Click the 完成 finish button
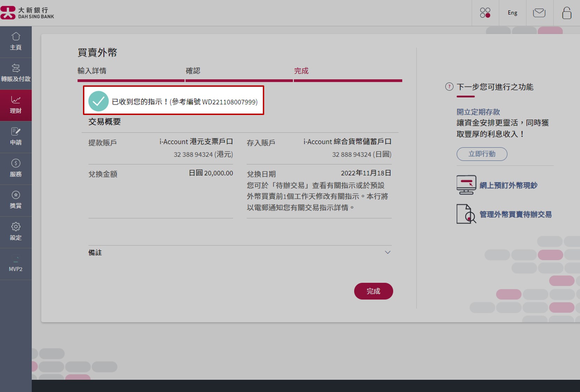The image size is (580, 392). pos(373,291)
